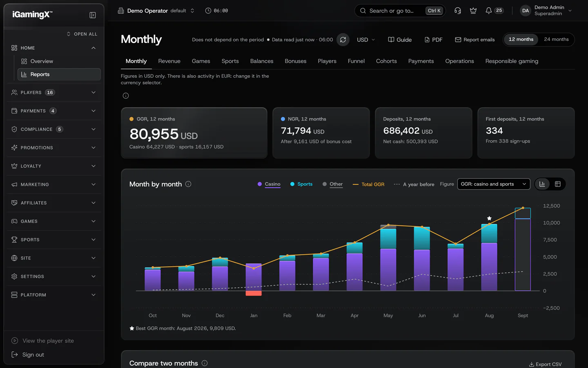Expand the Payments sidebar section
The width and height of the screenshot is (588, 368).
coord(54,111)
